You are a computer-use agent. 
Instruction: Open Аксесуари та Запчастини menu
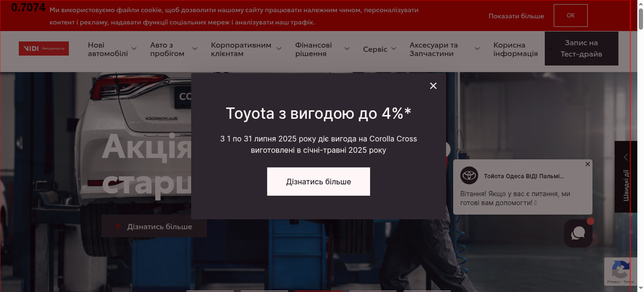tap(433, 49)
